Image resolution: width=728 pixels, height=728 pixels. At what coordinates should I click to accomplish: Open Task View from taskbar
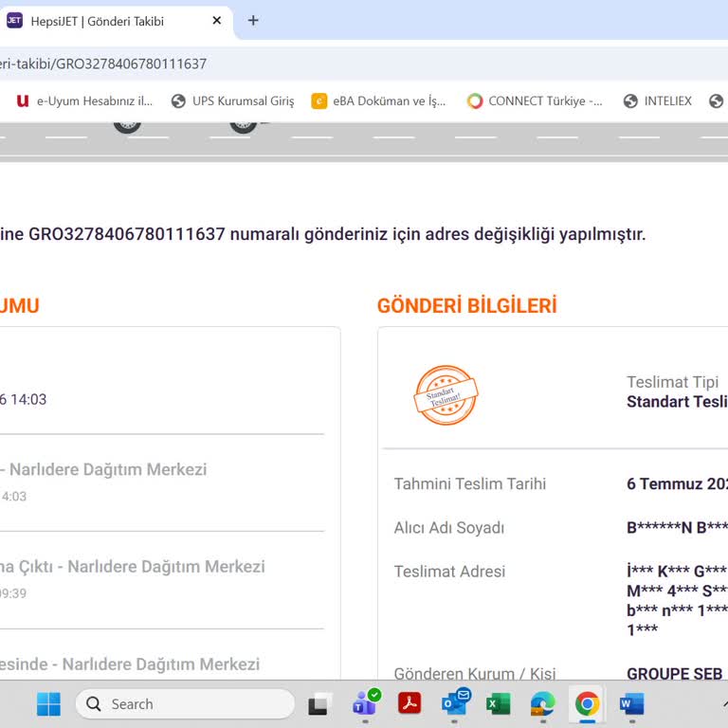pyautogui.click(x=319, y=704)
